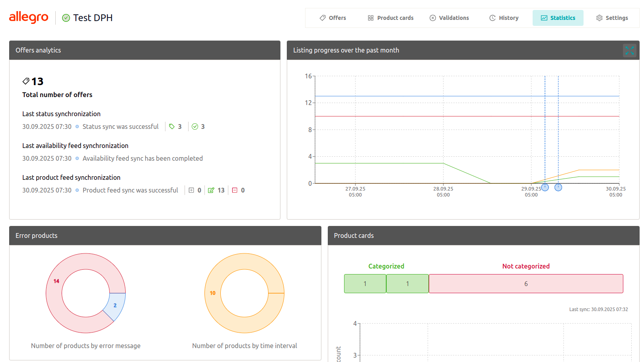Screen dimensions: 644x362
Task: Click the plus-square icon in product feed row
Action: [191, 190]
